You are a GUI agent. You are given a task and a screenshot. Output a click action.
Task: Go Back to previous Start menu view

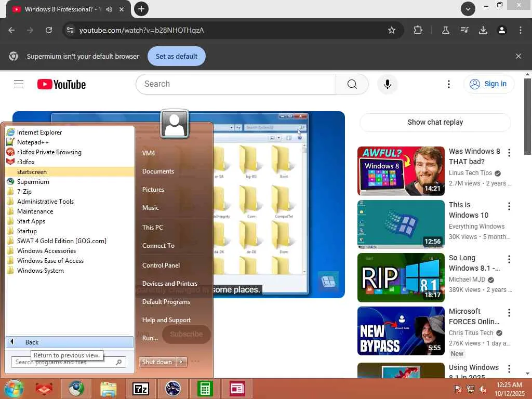70,342
